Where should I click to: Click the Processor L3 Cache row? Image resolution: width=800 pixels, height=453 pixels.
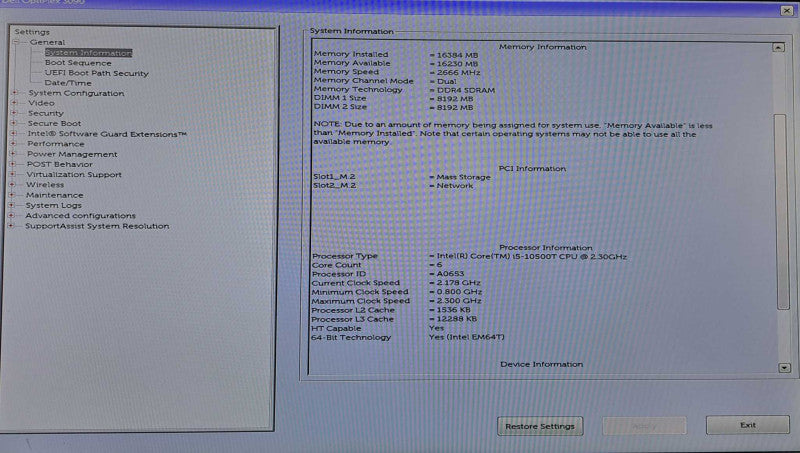point(394,319)
